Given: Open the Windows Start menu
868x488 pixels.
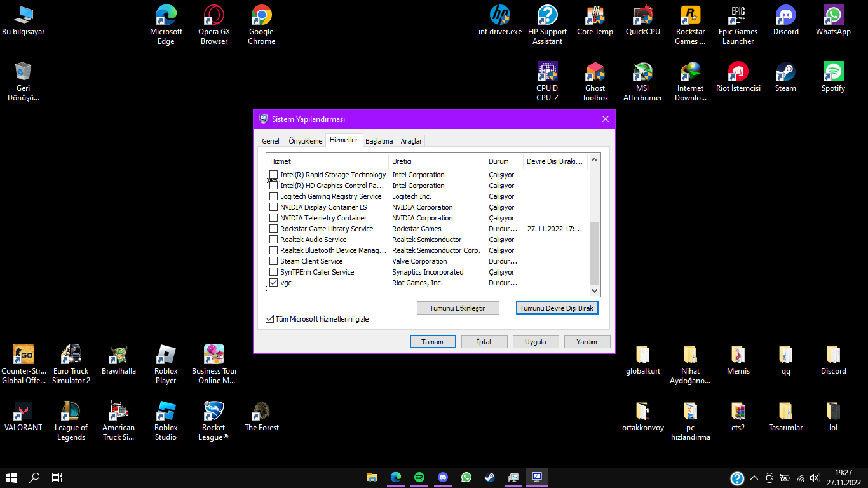Looking at the screenshot, I should (x=11, y=477).
